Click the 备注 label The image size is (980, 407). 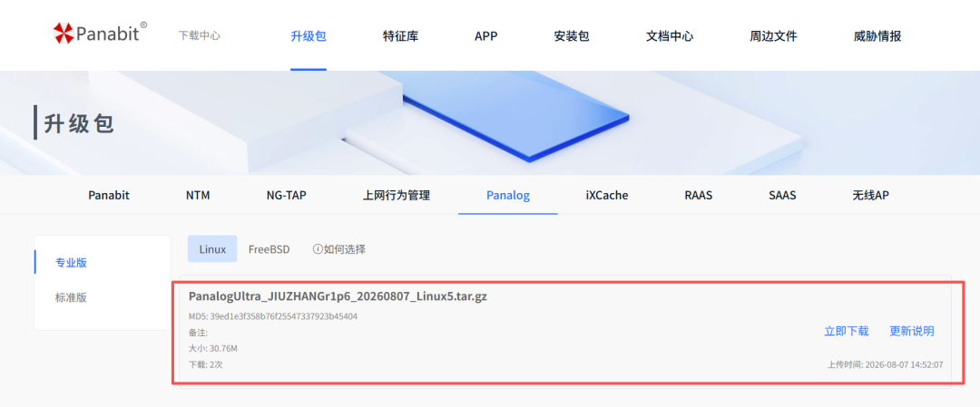pyautogui.click(x=198, y=333)
